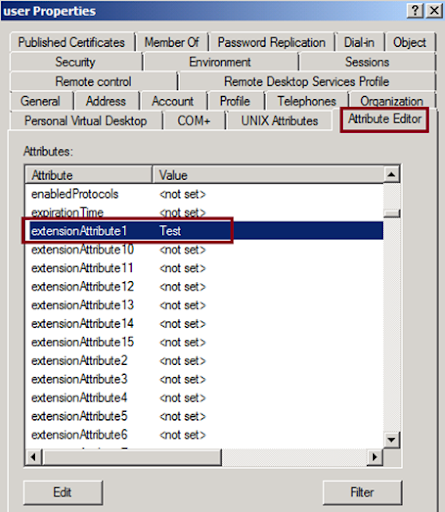Image resolution: width=445 pixels, height=512 pixels.
Task: Sort by the Attribute column header
Action: point(89,175)
